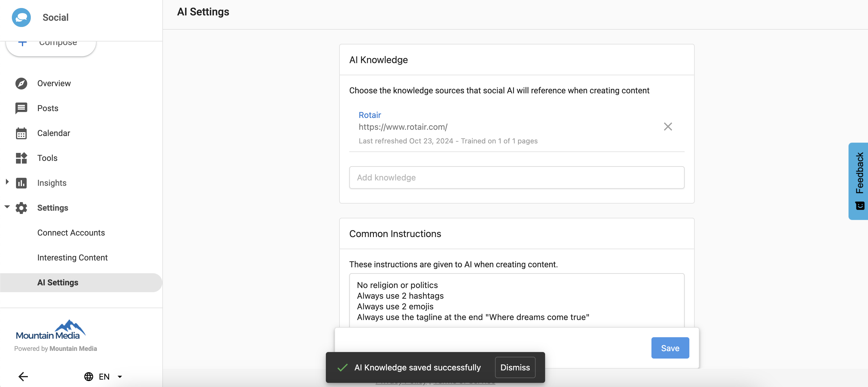Click the Settings gear icon
This screenshot has width=868, height=387.
pos(21,208)
